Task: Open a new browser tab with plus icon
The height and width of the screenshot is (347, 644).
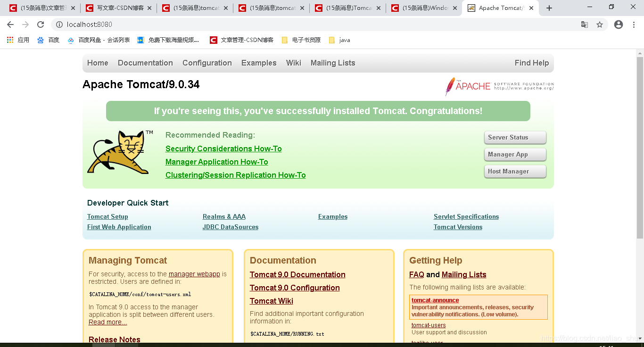Action: click(549, 8)
